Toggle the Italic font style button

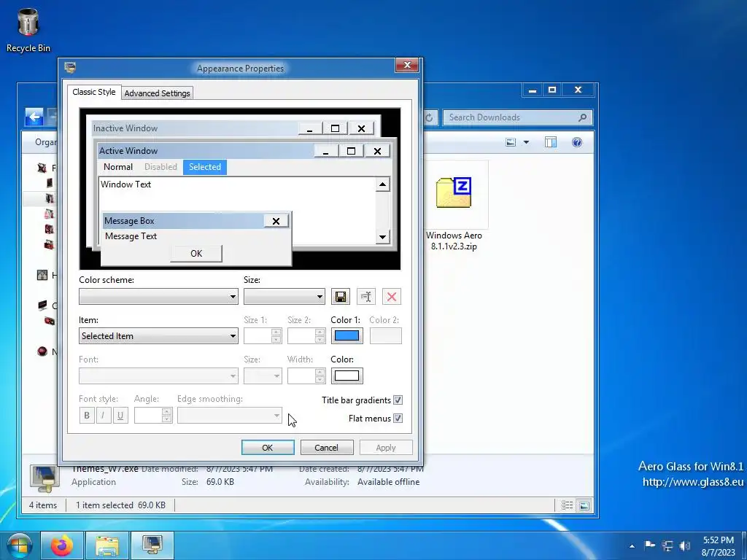pyautogui.click(x=103, y=415)
